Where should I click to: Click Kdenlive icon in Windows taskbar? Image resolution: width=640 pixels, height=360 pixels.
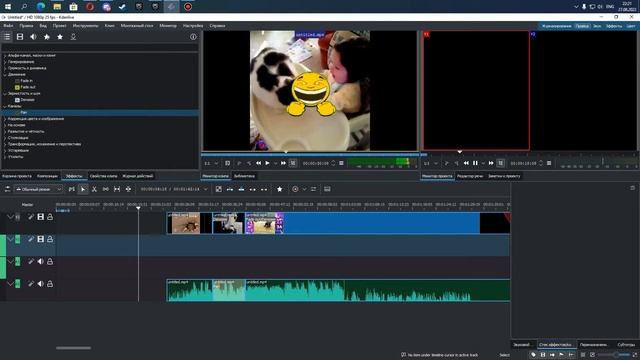pos(171,7)
